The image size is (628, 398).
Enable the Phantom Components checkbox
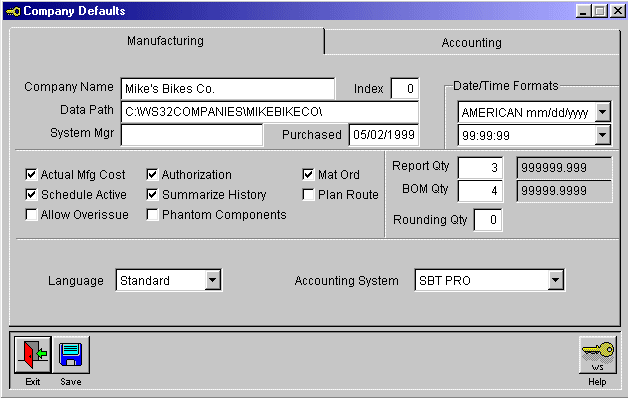coord(152,215)
